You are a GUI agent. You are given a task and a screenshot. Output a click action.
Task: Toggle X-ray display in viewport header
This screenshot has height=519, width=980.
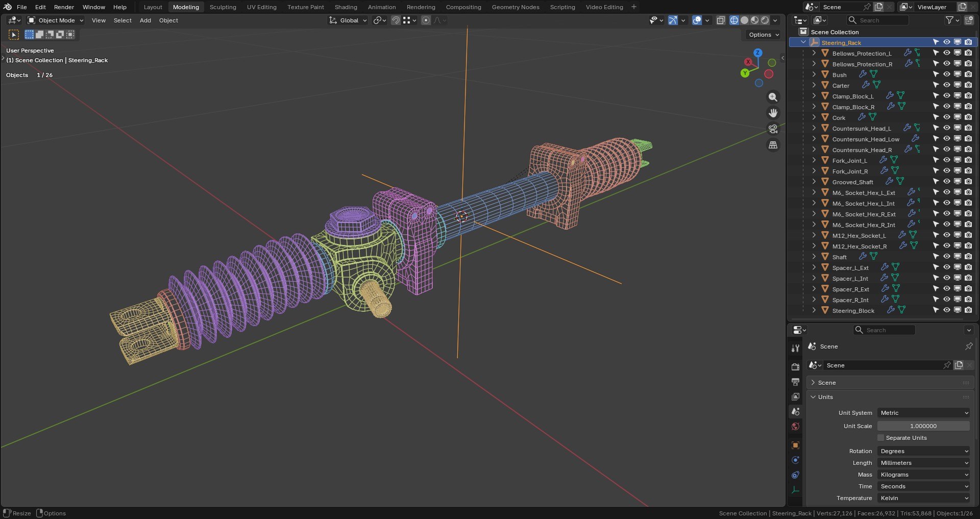[x=721, y=20]
